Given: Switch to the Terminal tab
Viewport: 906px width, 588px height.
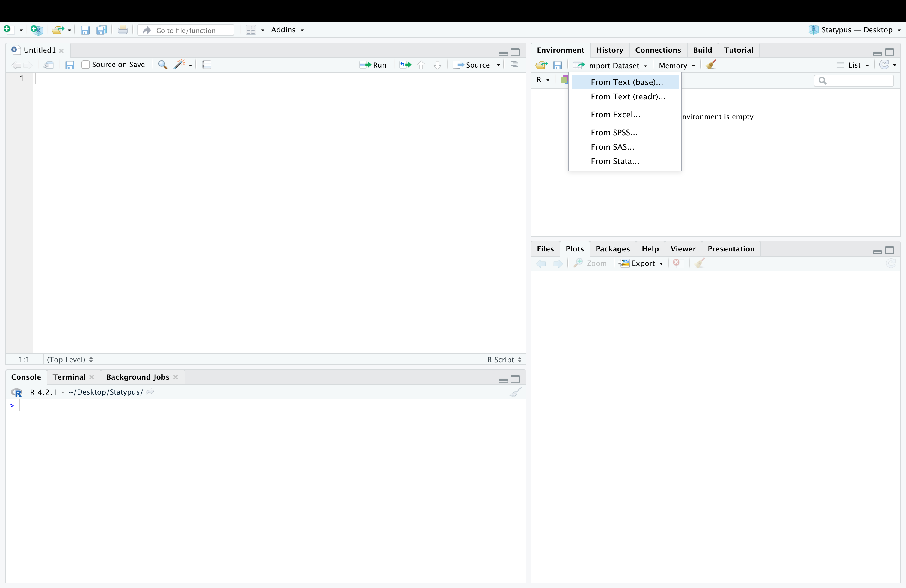Looking at the screenshot, I should tap(69, 377).
